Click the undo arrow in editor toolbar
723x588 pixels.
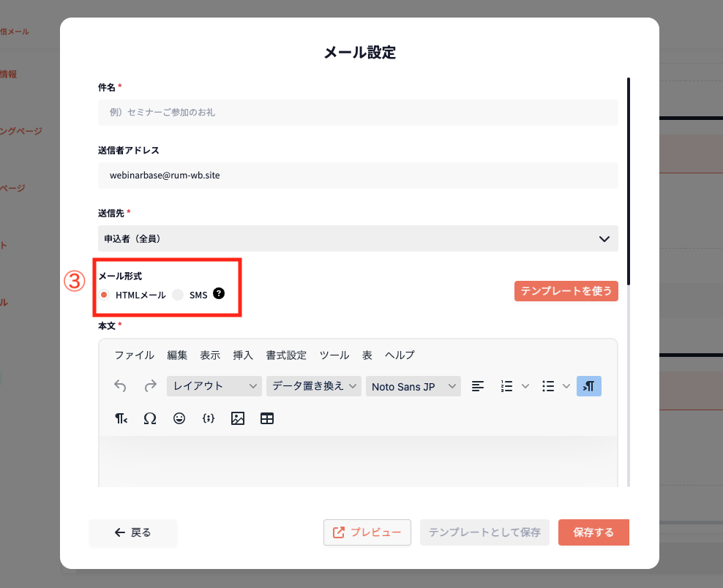coord(121,386)
